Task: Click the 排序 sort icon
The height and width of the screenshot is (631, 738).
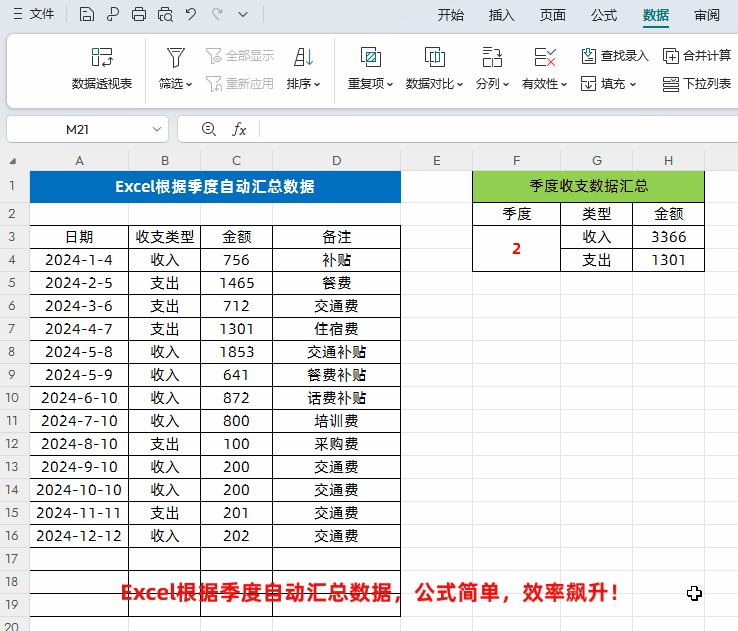Action: pos(304,57)
